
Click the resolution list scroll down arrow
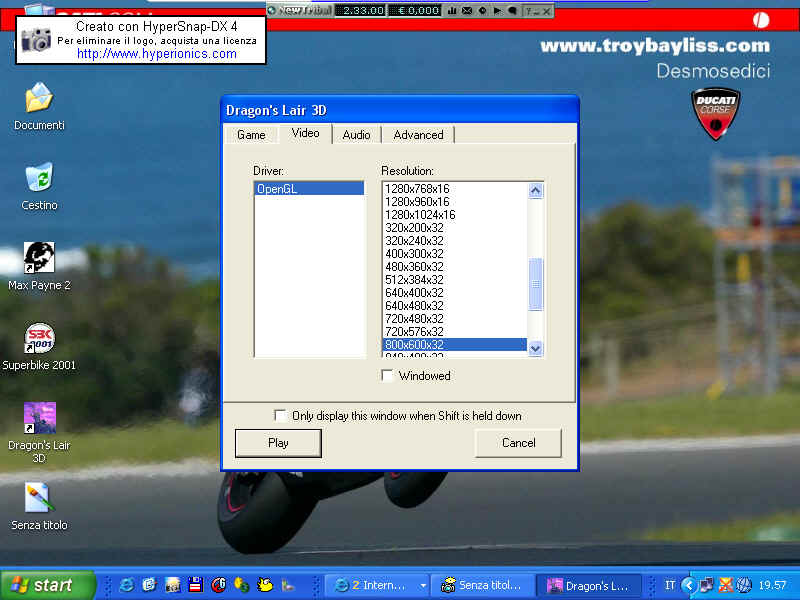pos(535,348)
